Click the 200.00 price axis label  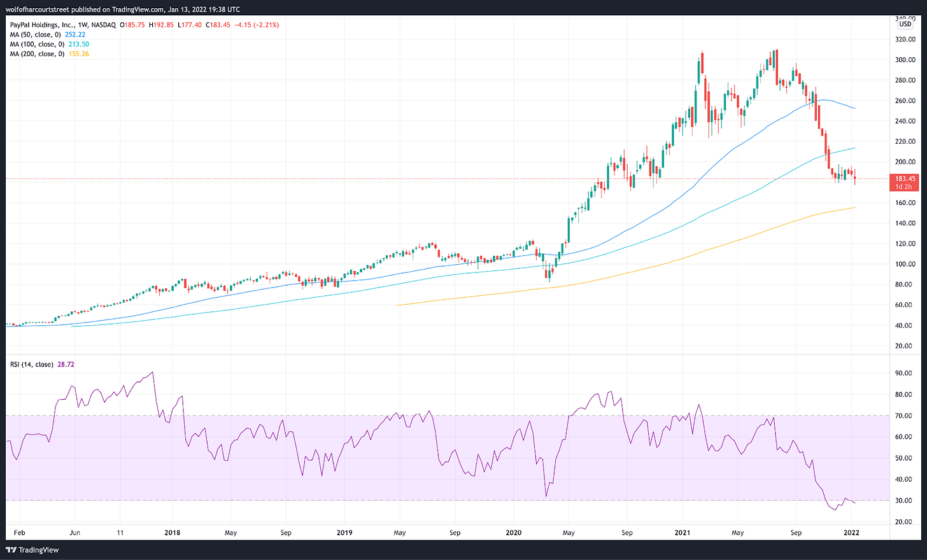[905, 162]
